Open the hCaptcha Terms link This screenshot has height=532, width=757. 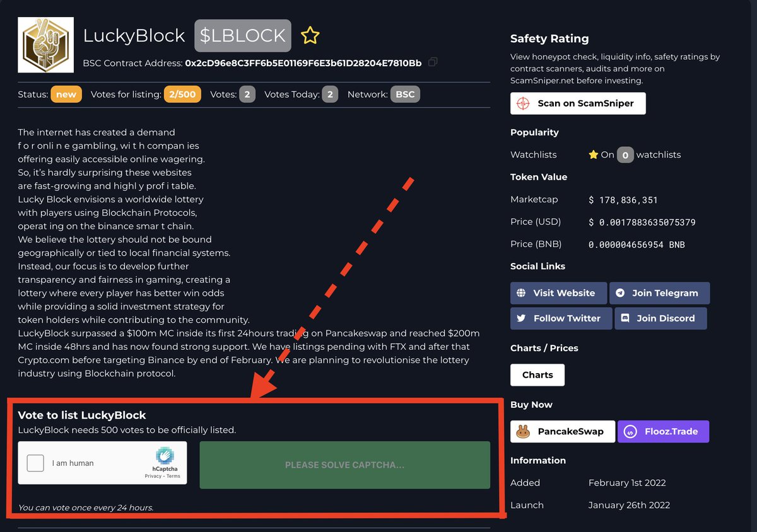pos(173,477)
